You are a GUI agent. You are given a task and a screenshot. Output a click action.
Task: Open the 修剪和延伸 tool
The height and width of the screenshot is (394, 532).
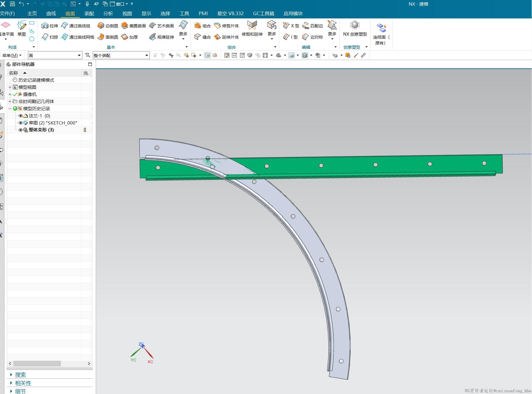pos(252,29)
